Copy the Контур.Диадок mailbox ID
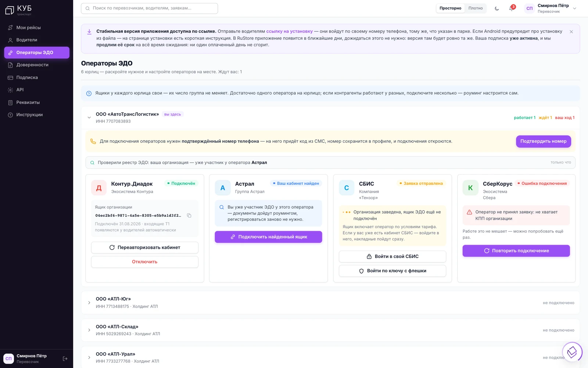Image resolution: width=588 pixels, height=368 pixels. (x=189, y=216)
